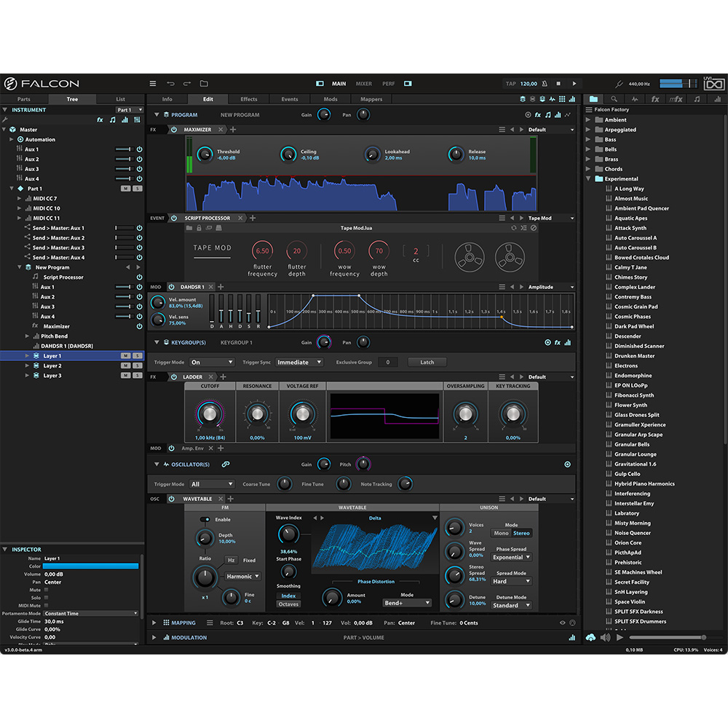Switch to the MIXER view

(364, 84)
